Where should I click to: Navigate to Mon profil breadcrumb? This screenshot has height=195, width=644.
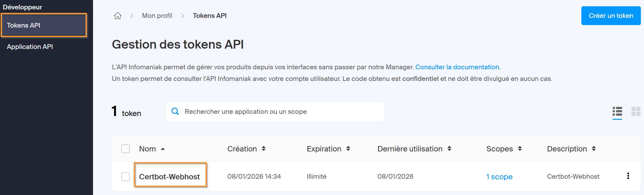pyautogui.click(x=157, y=16)
